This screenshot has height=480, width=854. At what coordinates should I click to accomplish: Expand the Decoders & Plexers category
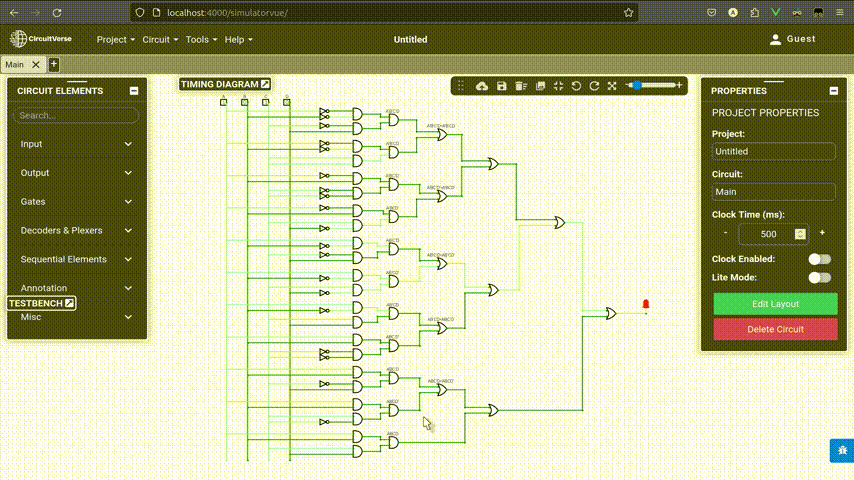(x=77, y=231)
